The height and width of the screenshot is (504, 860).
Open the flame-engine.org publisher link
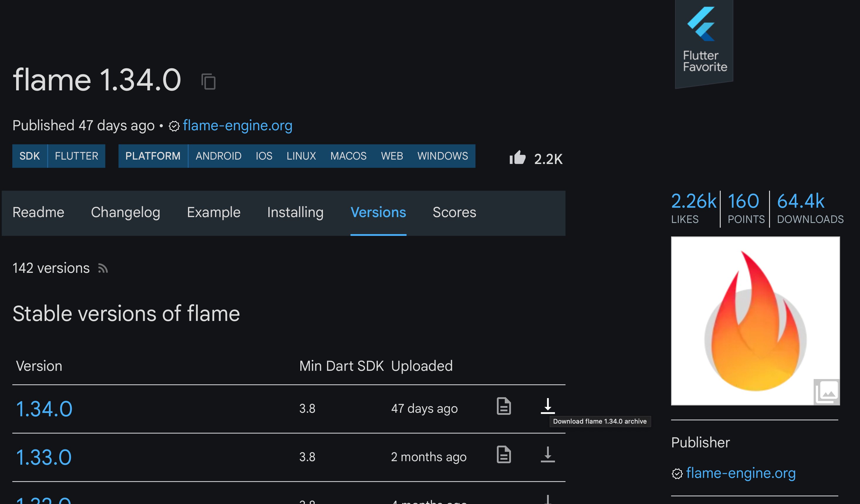click(x=741, y=473)
